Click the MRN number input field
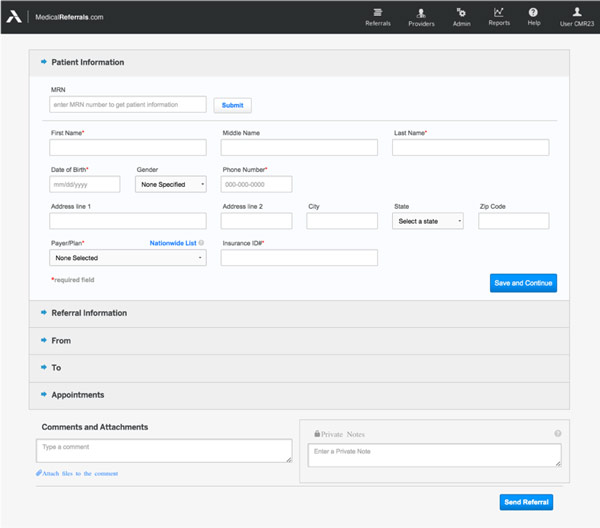This screenshot has height=528, width=600. (127, 104)
